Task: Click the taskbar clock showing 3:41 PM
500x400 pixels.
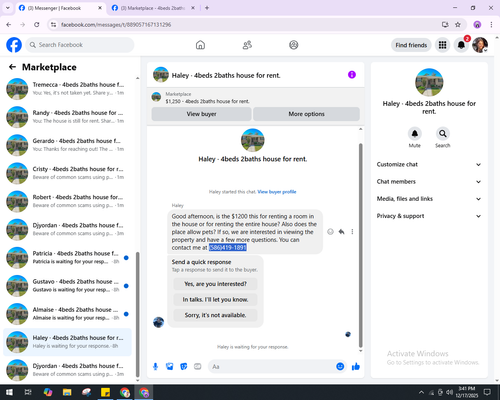Action: 466,392
